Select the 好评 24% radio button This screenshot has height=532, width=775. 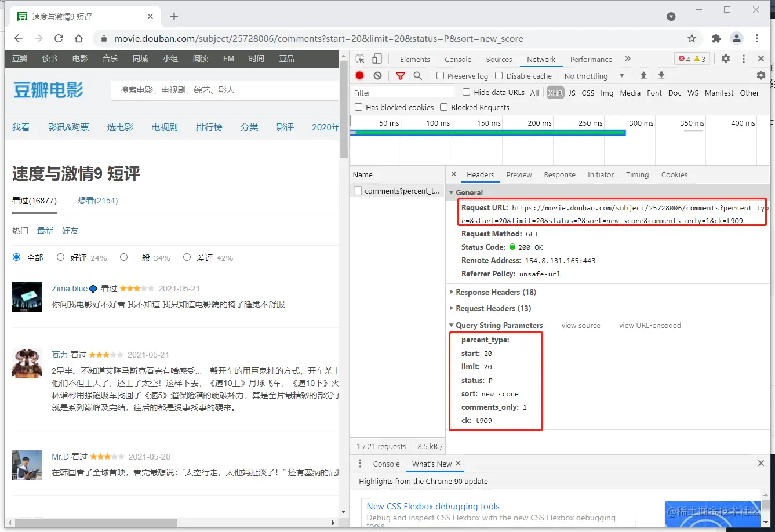(x=60, y=257)
